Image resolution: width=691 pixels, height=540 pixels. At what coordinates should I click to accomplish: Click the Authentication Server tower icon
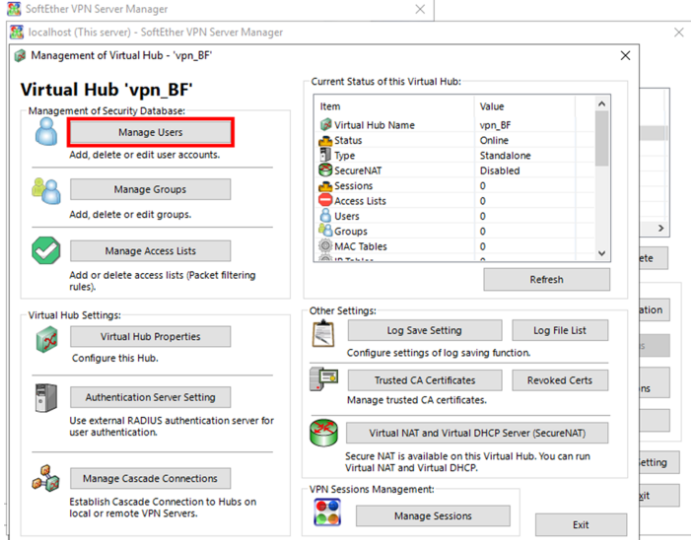(46, 398)
